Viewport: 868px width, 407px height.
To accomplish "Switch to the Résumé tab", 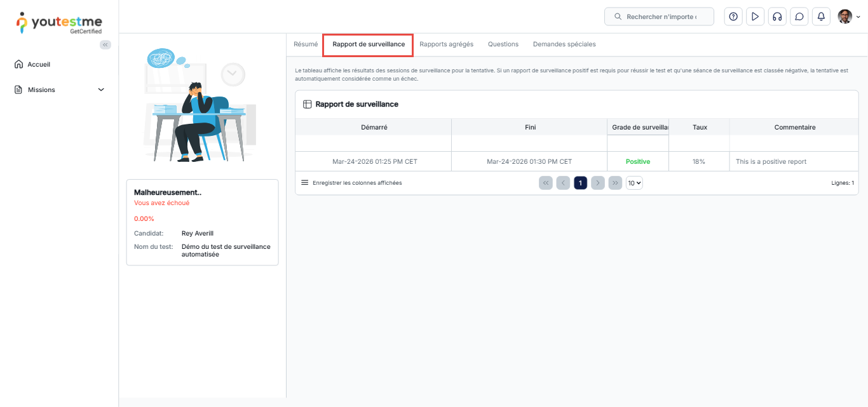I will coord(306,44).
